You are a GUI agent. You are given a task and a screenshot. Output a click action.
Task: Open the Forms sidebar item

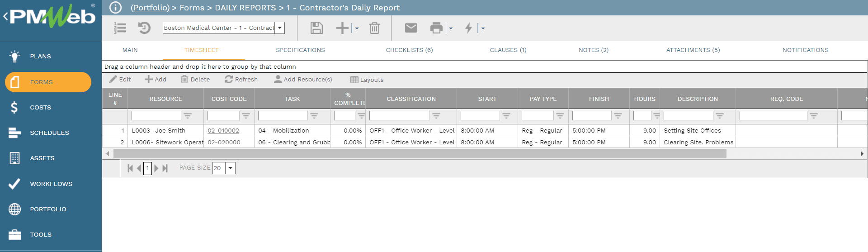(x=48, y=82)
